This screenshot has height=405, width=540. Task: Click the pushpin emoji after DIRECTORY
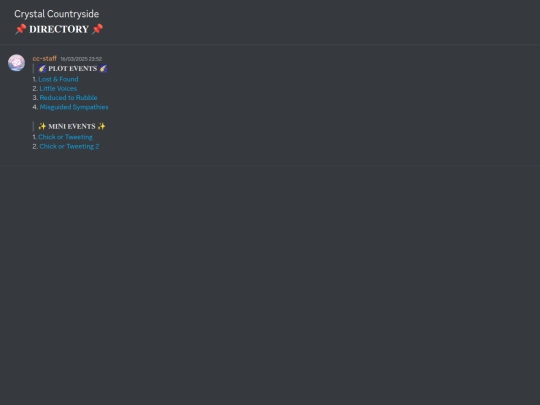(97, 29)
